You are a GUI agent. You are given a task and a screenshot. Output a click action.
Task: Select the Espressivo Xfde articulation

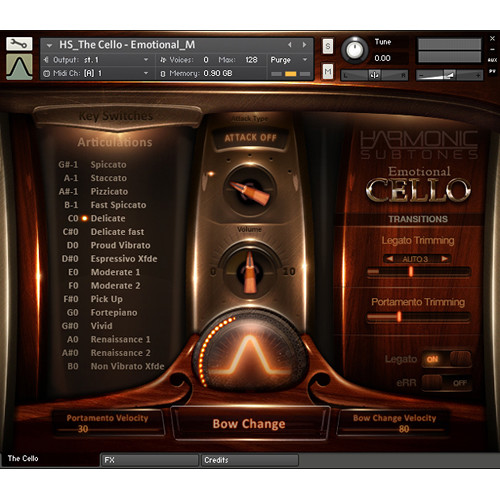point(124,259)
